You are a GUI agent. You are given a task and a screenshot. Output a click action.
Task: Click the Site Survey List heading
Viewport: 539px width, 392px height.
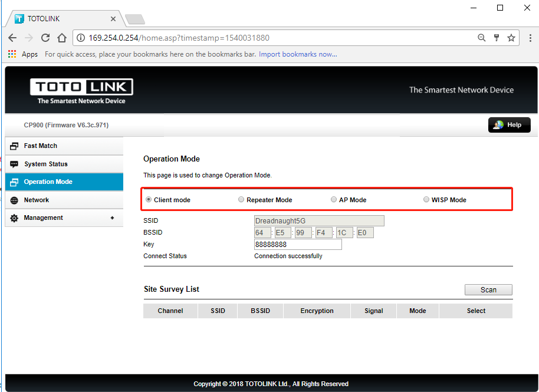[171, 289]
